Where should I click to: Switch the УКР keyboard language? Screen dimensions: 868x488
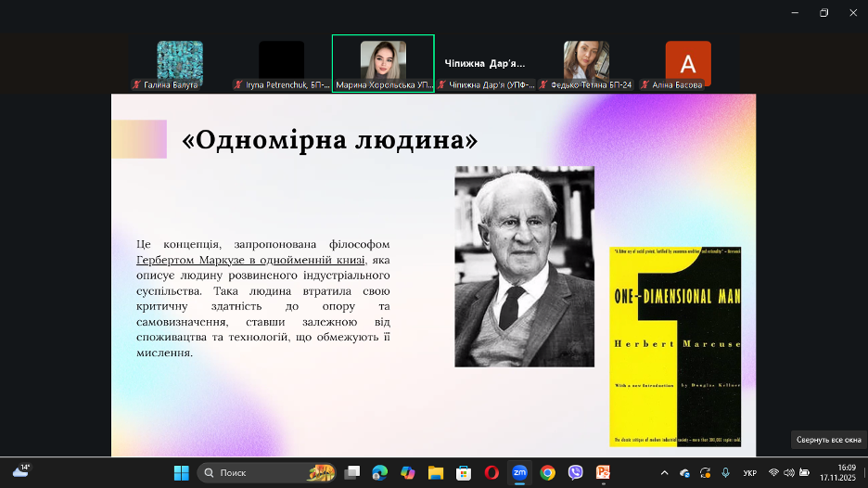pos(750,472)
